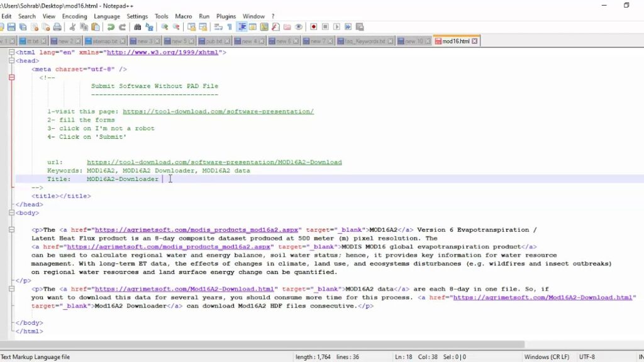The height and width of the screenshot is (362, 644).
Task: Play back the recorded macro
Action: click(336, 27)
